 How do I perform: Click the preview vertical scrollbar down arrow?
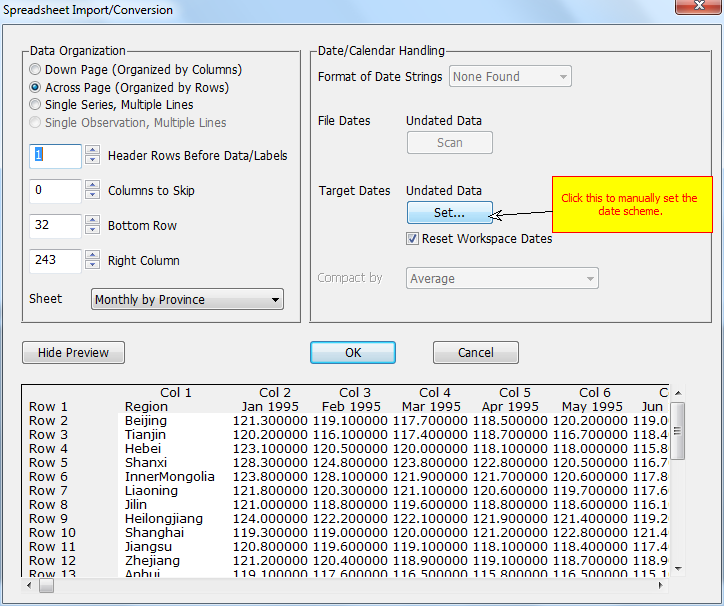click(678, 568)
